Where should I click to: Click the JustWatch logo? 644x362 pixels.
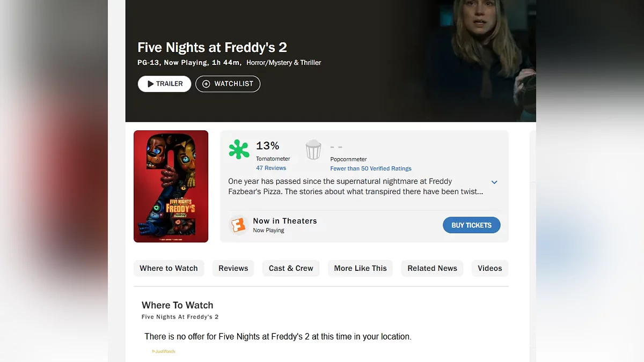click(x=164, y=351)
